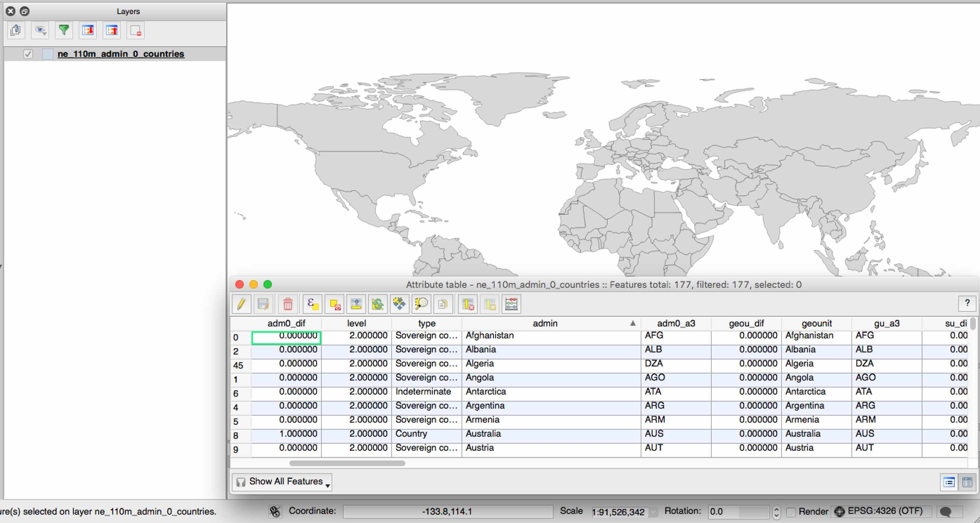Click the layer's symbol color swatch
Screen dimensions: 980x523
pos(47,54)
